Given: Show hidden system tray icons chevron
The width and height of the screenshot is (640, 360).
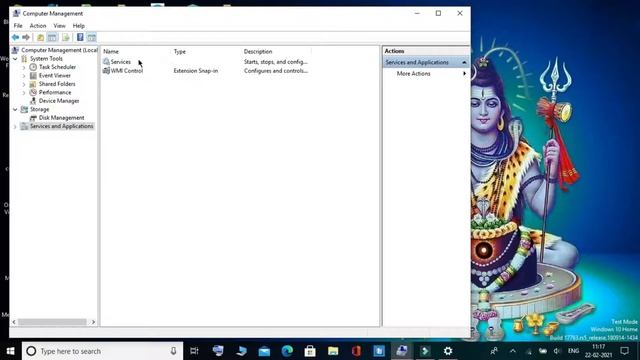Looking at the screenshot, I should 513,351.
